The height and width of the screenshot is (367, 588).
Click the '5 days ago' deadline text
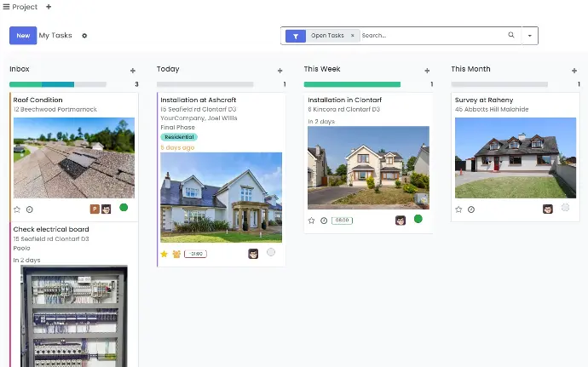pos(177,147)
